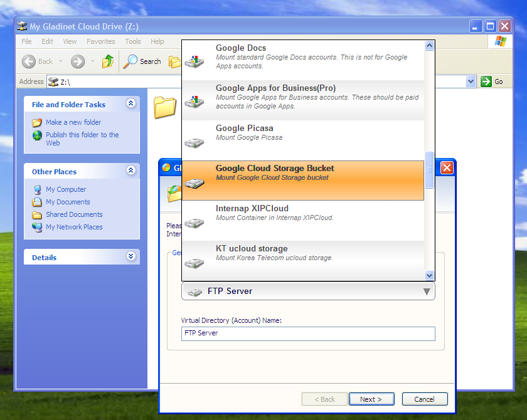The width and height of the screenshot is (527, 420).
Task: Click the Publish this folder globe icon
Action: 37,135
